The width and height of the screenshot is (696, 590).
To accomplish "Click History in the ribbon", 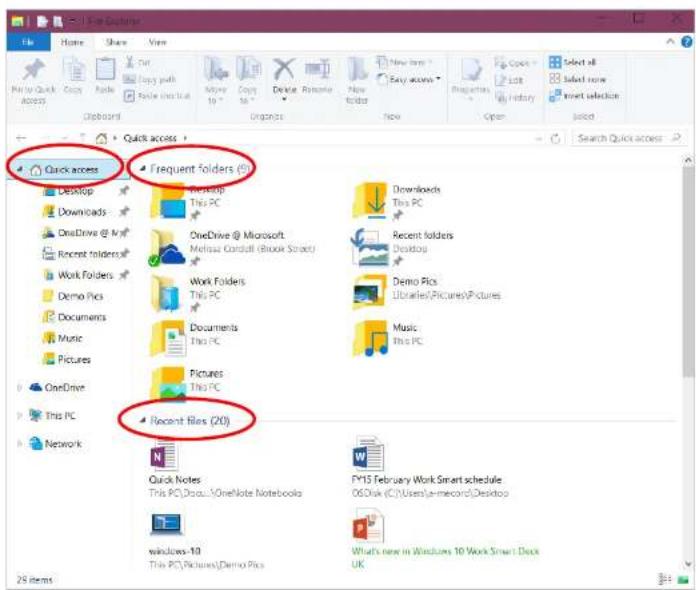I will [515, 97].
